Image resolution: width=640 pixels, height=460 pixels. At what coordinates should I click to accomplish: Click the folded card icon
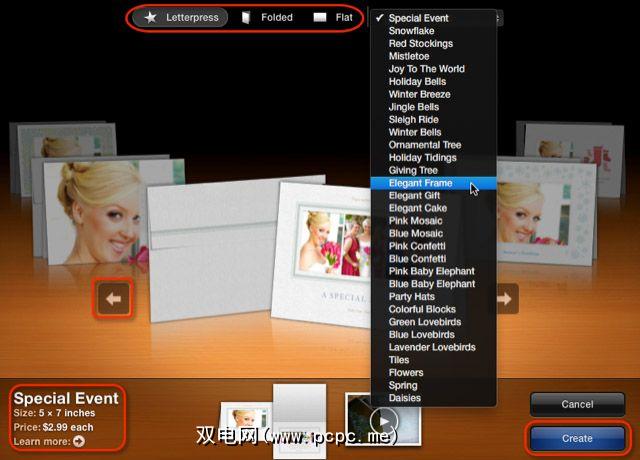[246, 18]
